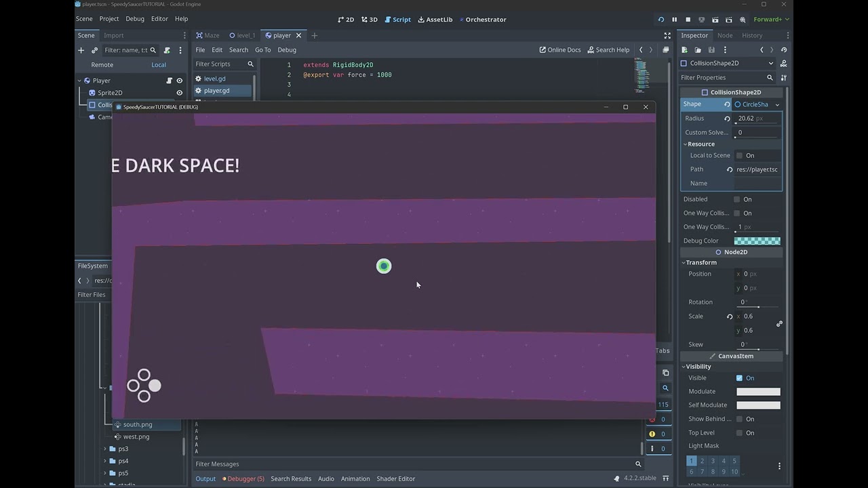Open the Project menu

[x=108, y=19]
